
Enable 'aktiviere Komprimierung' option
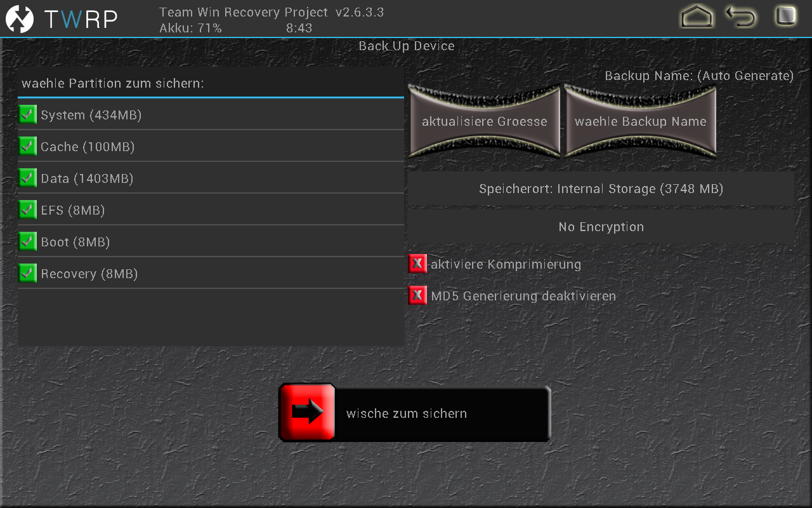pyautogui.click(x=417, y=264)
